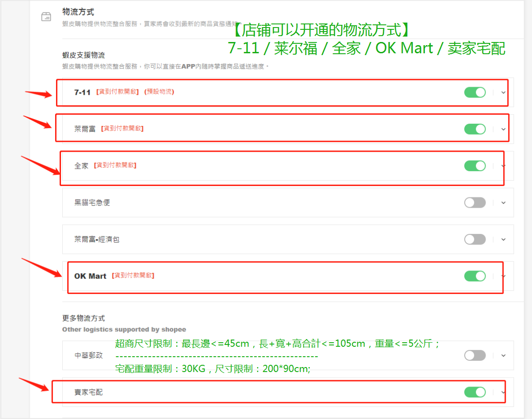Click the 萊爾富-經濟包 label

pos(97,239)
